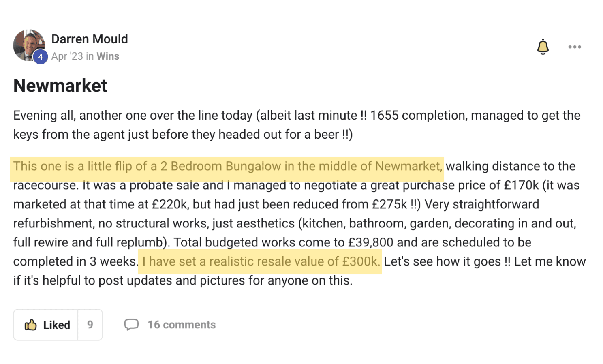Open the three-dot more options menu
This screenshot has height=364, width=603.
pos(574,47)
